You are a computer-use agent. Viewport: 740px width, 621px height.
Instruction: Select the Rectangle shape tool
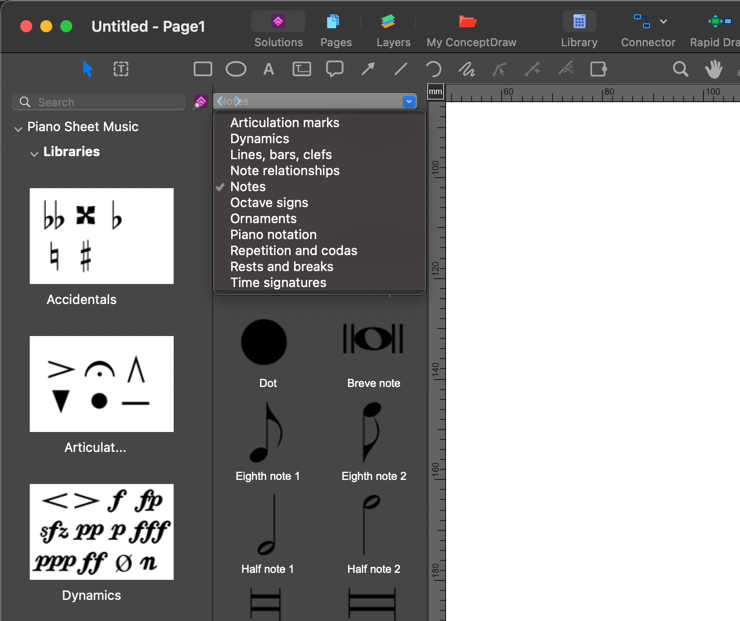click(203, 69)
